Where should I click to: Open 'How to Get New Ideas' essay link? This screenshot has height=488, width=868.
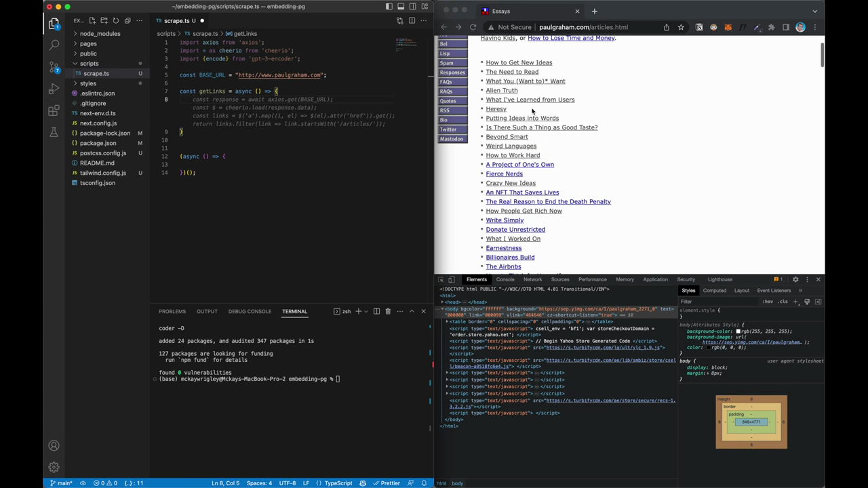pyautogui.click(x=519, y=62)
